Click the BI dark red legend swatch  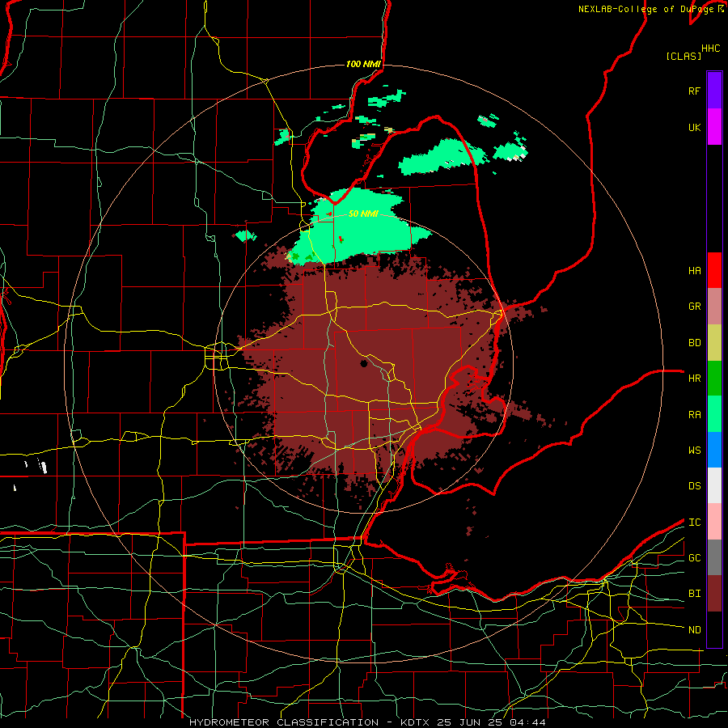(x=714, y=594)
